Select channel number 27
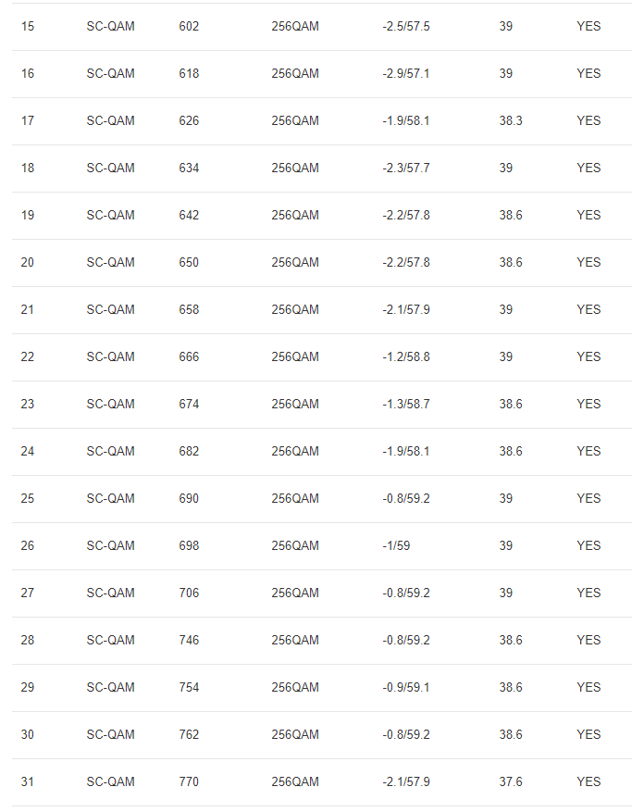Screen dimensions: 644x812 click(28, 593)
